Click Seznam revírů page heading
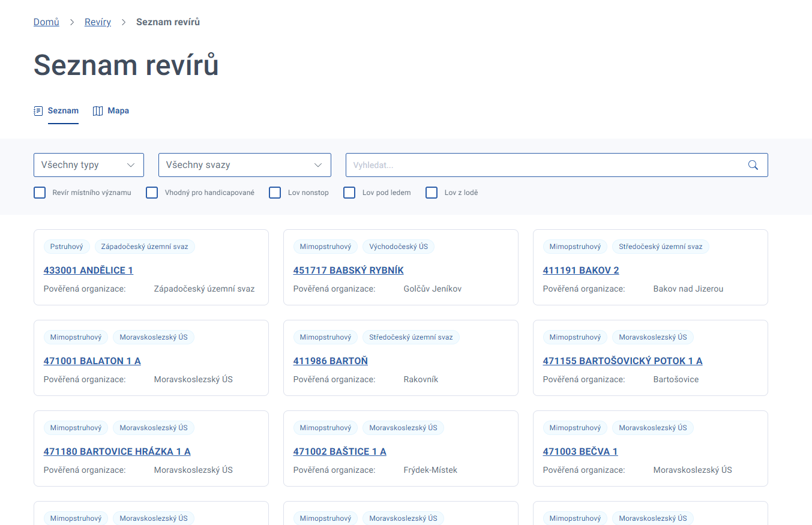 point(126,65)
